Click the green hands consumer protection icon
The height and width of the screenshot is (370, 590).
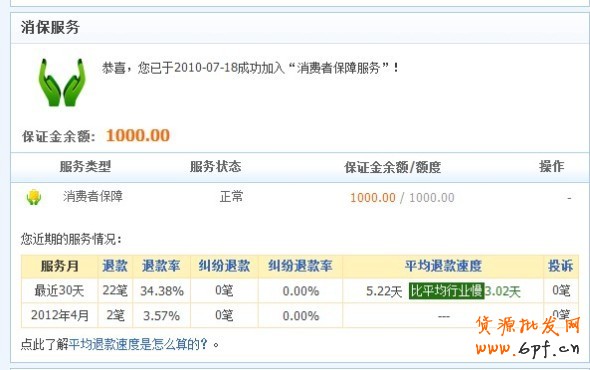coord(62,82)
